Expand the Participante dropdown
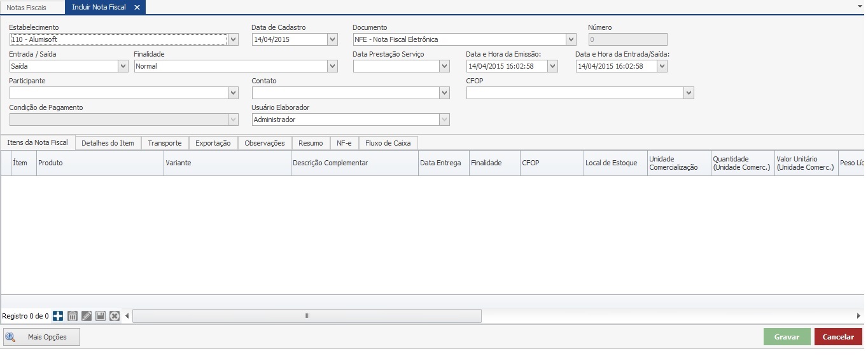868x356 pixels. (x=233, y=93)
